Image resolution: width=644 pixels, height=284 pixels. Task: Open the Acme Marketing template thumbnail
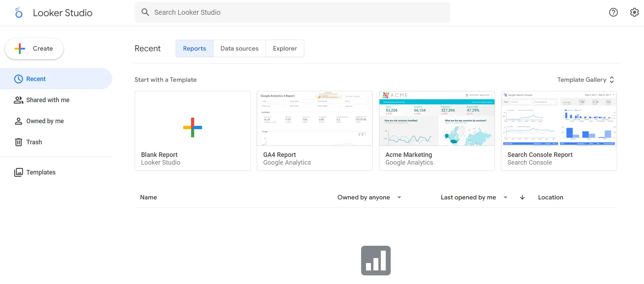click(436, 119)
